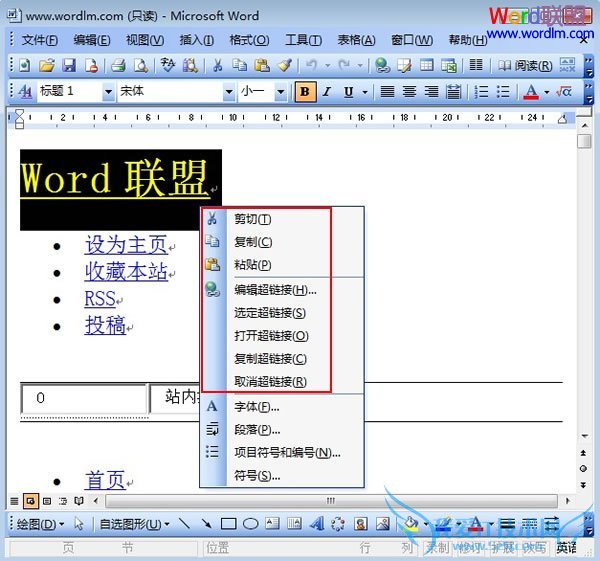
Task: Toggle Underline formatting button
Action: [349, 92]
